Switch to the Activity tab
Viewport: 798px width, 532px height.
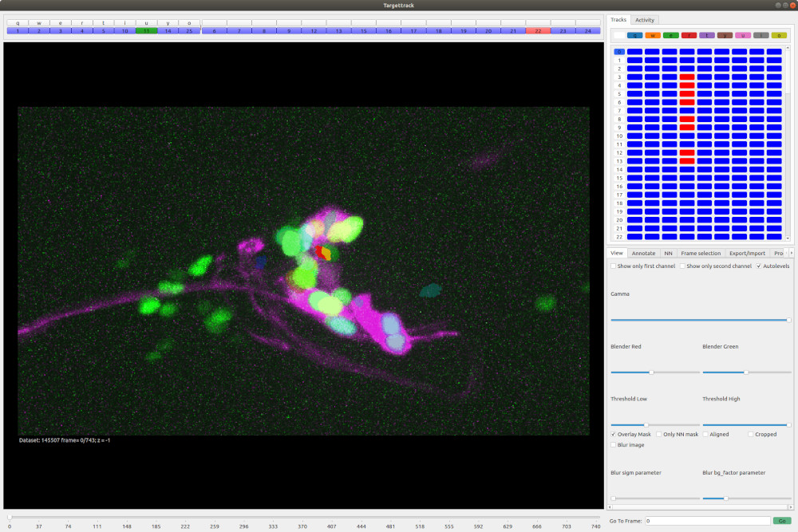[645, 20]
